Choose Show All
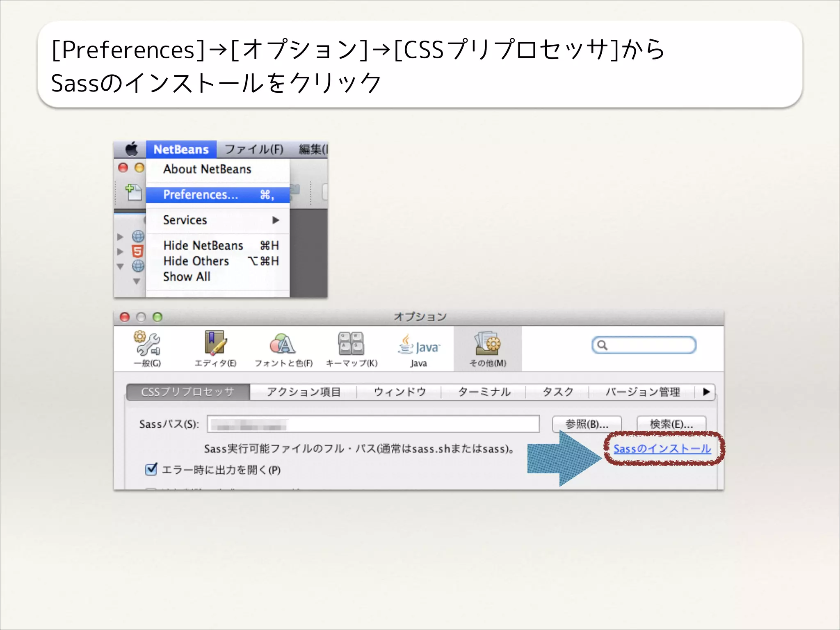840x630 pixels. (218, 276)
